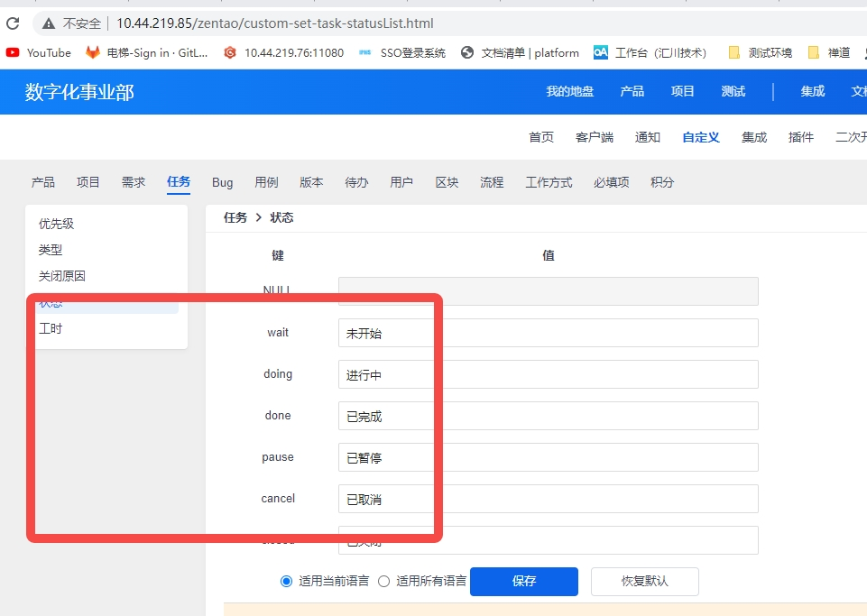Click the blue 保存 button

point(524,582)
